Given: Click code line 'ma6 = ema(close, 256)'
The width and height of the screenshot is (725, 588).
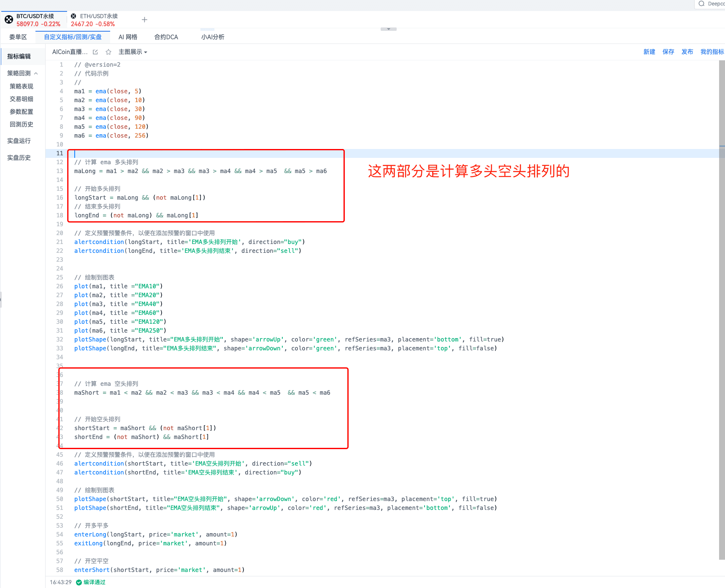Looking at the screenshot, I should (x=111, y=135).
